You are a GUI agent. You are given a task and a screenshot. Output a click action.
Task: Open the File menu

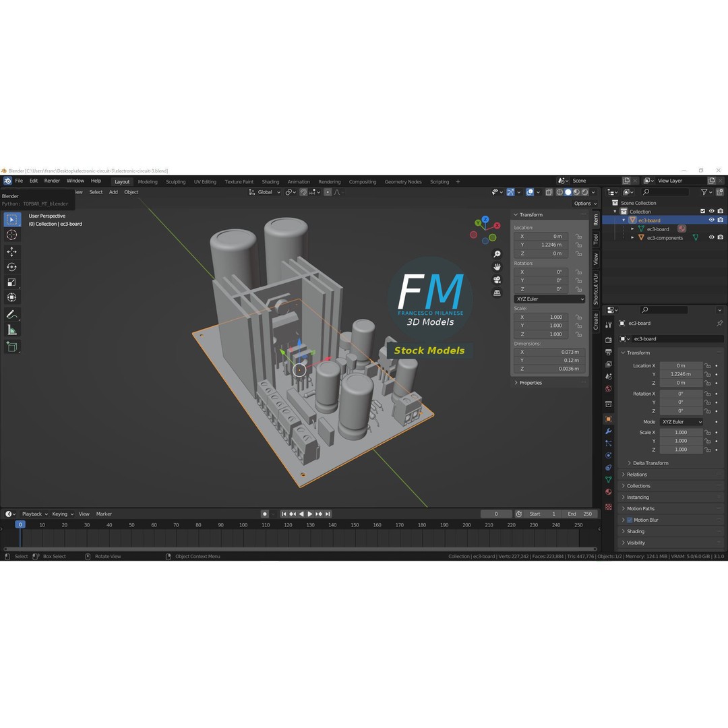[19, 181]
